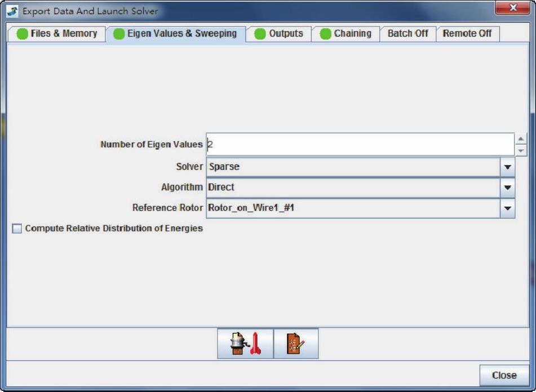Switch to the Files & Memory tab label

64,34
